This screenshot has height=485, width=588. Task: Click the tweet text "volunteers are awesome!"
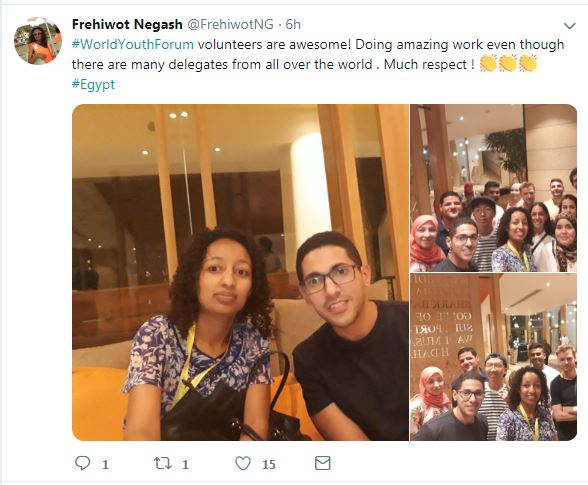274,44
